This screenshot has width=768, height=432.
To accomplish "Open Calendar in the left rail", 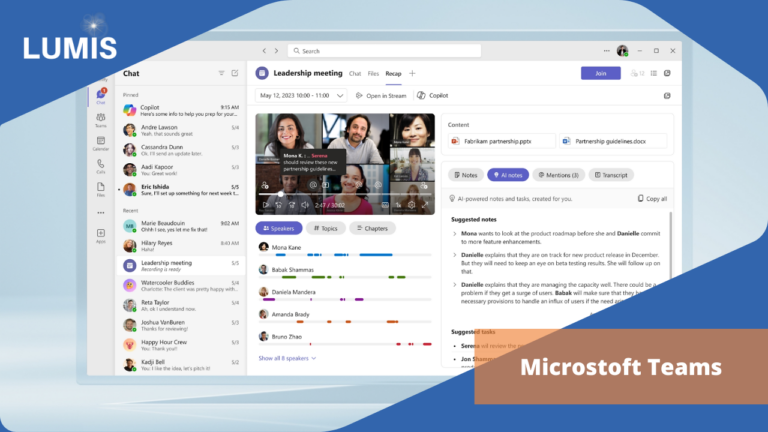I will (x=100, y=144).
